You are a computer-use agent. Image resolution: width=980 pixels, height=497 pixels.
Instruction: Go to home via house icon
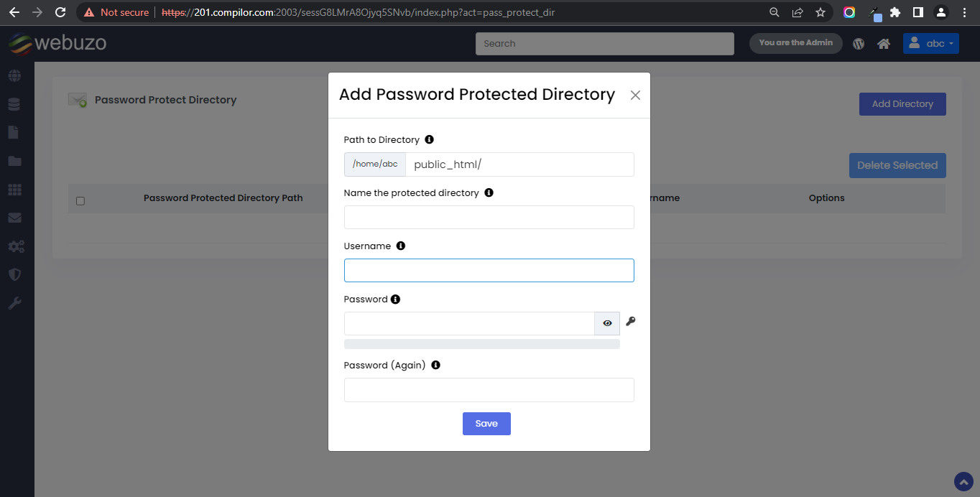point(884,44)
